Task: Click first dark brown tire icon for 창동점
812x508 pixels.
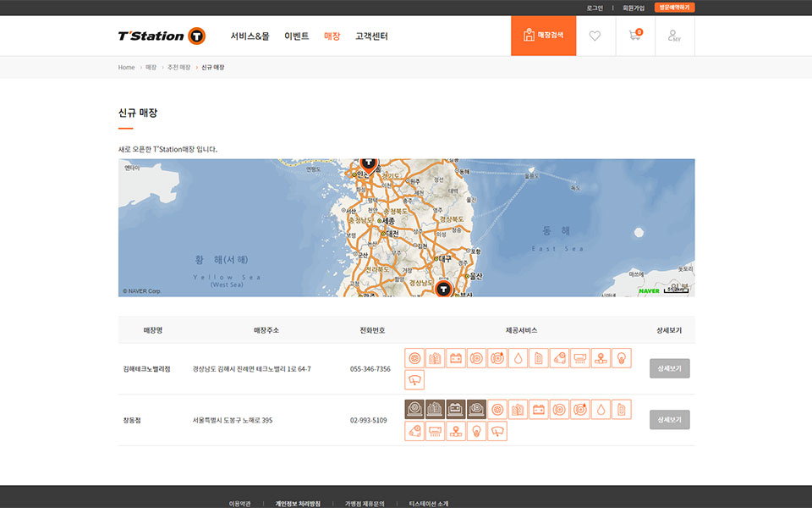Action: 414,410
